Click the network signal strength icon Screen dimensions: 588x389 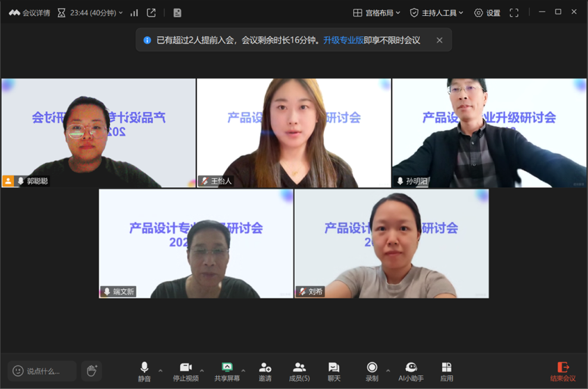click(134, 13)
